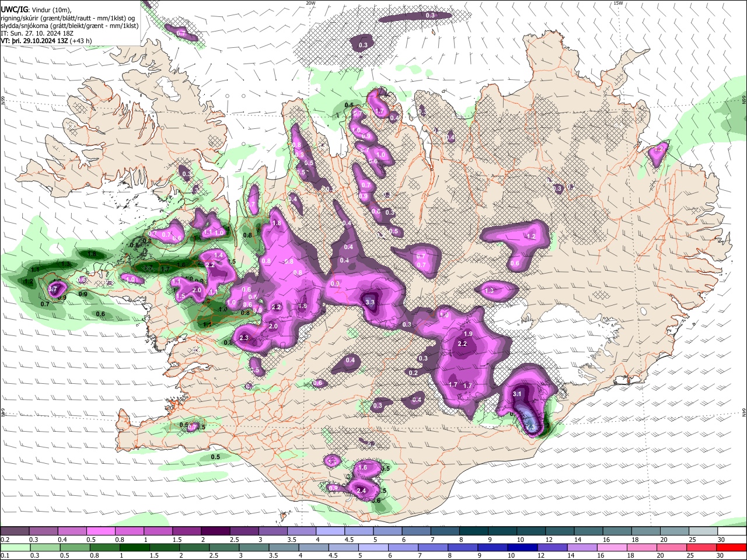
Task: Click the bold 'UWC/IG' title text
Action: pos(15,10)
